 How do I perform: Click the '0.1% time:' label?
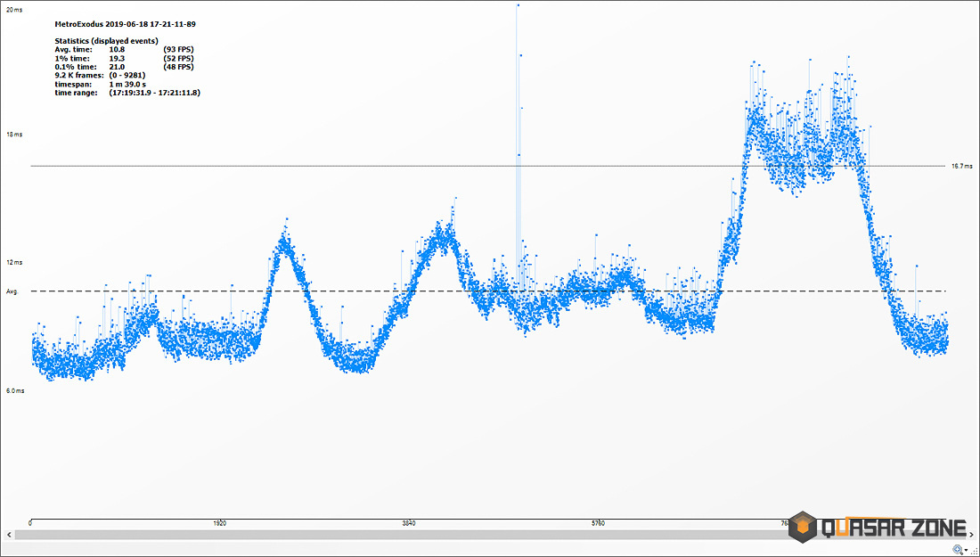point(75,67)
